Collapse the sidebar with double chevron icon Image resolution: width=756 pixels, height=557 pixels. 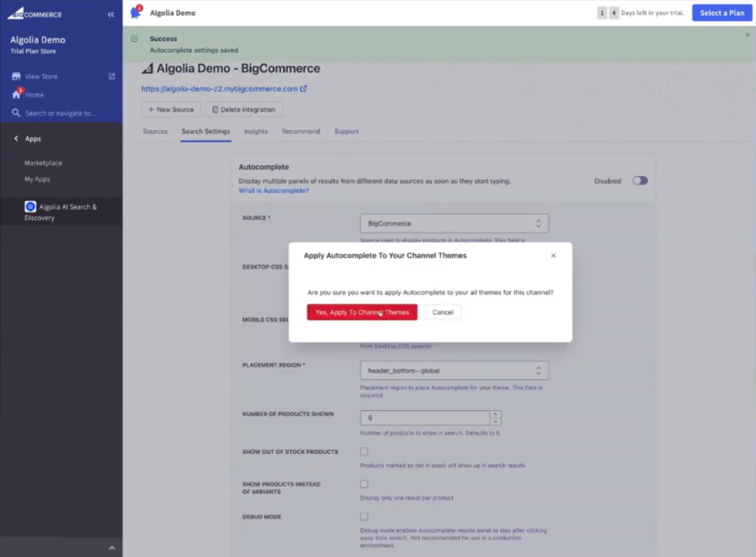pos(111,14)
